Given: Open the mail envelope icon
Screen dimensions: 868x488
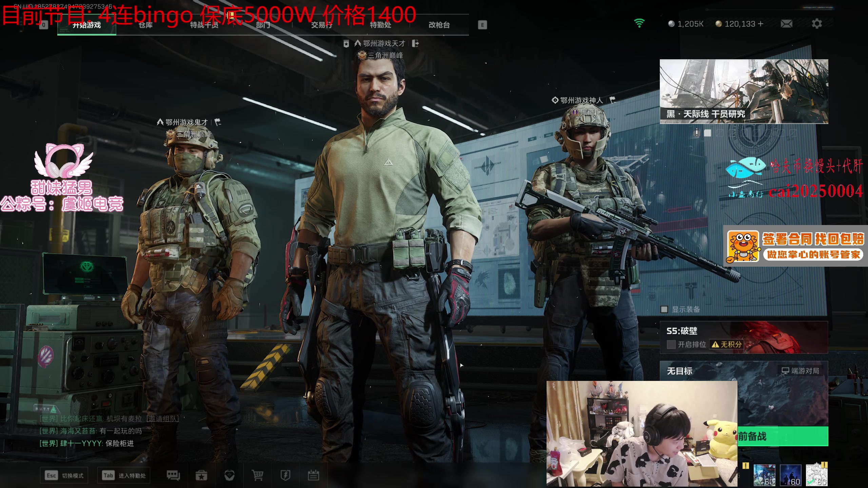Looking at the screenshot, I should click(787, 24).
